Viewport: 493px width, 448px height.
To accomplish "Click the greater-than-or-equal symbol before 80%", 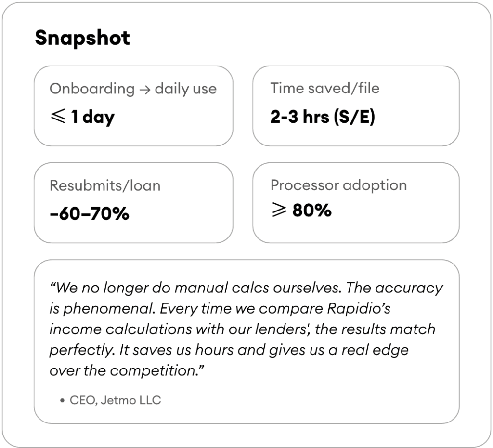I will (x=279, y=210).
